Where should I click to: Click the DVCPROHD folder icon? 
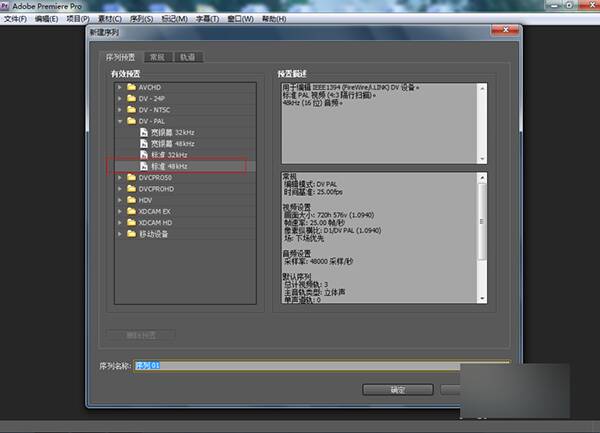131,189
